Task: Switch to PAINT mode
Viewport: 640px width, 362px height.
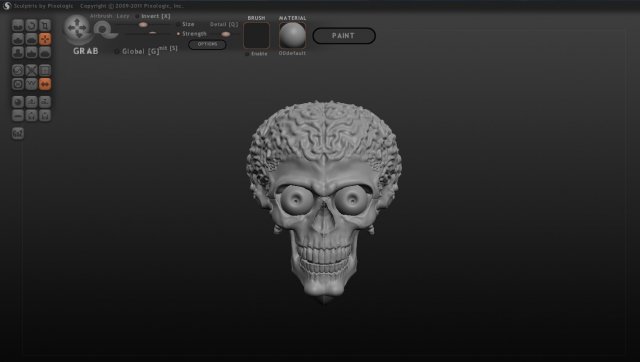Action: pyautogui.click(x=344, y=36)
